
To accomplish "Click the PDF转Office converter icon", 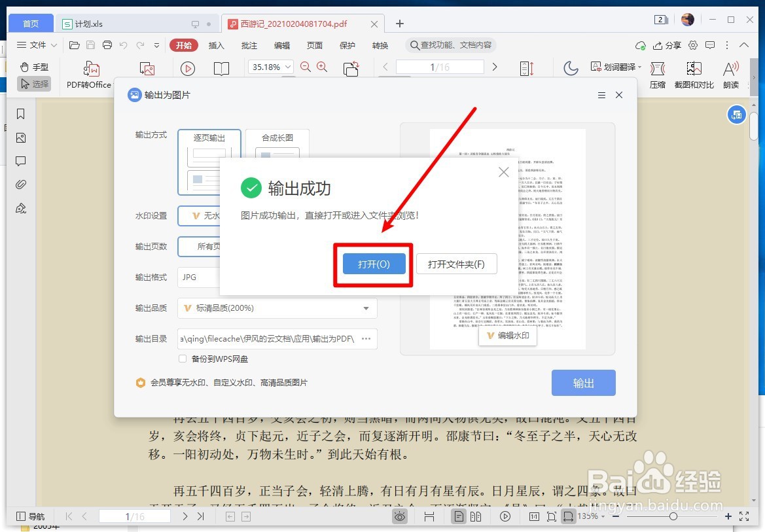I will [x=91, y=69].
